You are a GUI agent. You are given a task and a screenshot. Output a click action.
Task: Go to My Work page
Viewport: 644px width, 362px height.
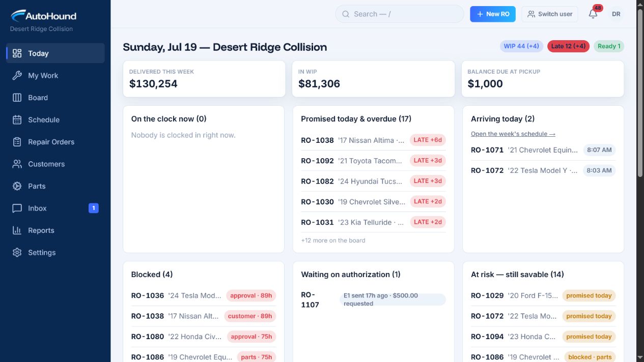55,75
